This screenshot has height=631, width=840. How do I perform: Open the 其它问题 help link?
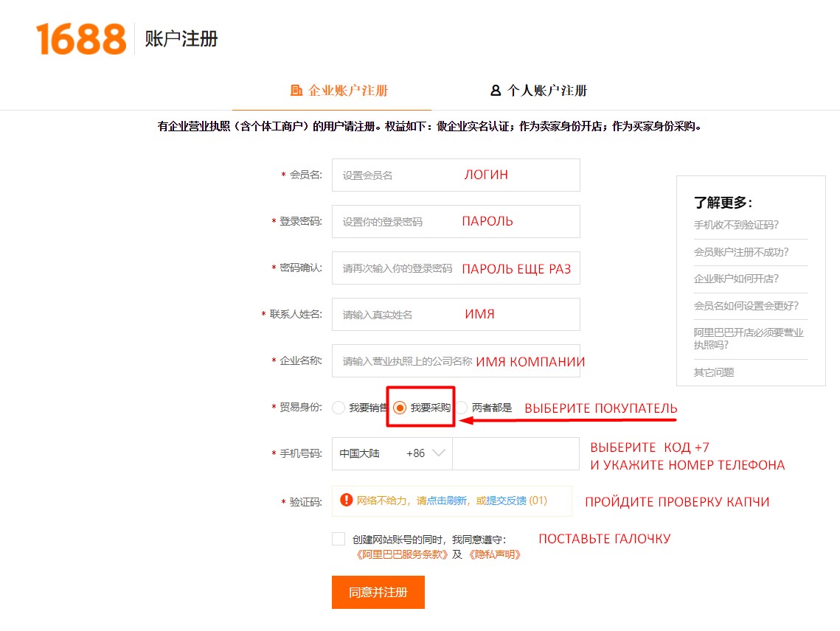click(714, 372)
